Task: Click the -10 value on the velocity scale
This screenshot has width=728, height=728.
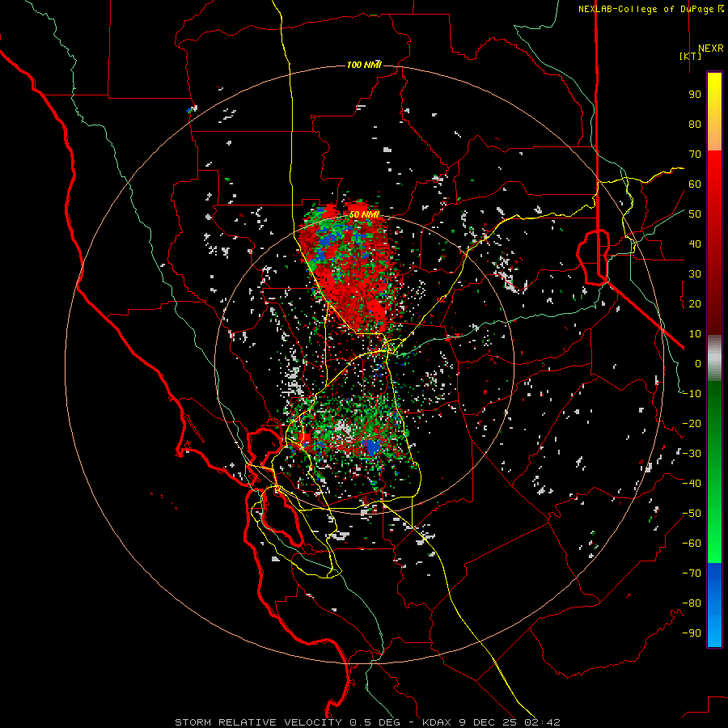Action: click(x=692, y=394)
